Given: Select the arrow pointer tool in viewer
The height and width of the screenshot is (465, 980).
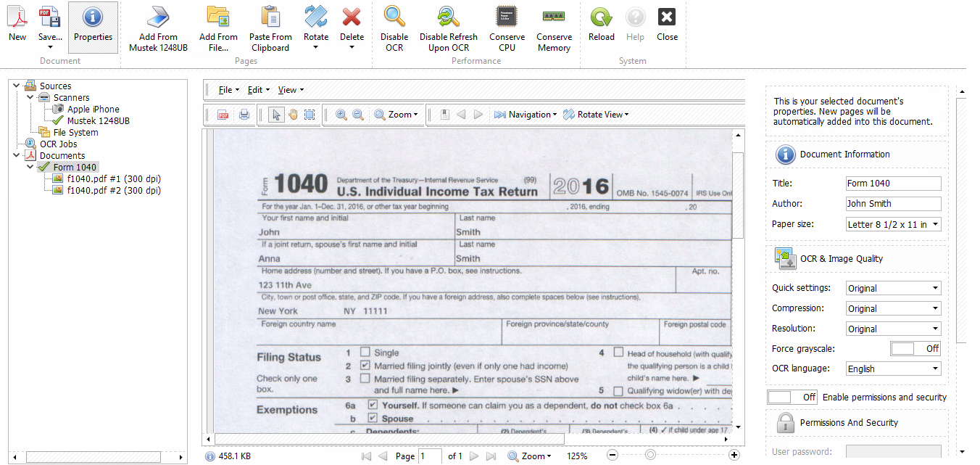Looking at the screenshot, I should pyautogui.click(x=276, y=115).
